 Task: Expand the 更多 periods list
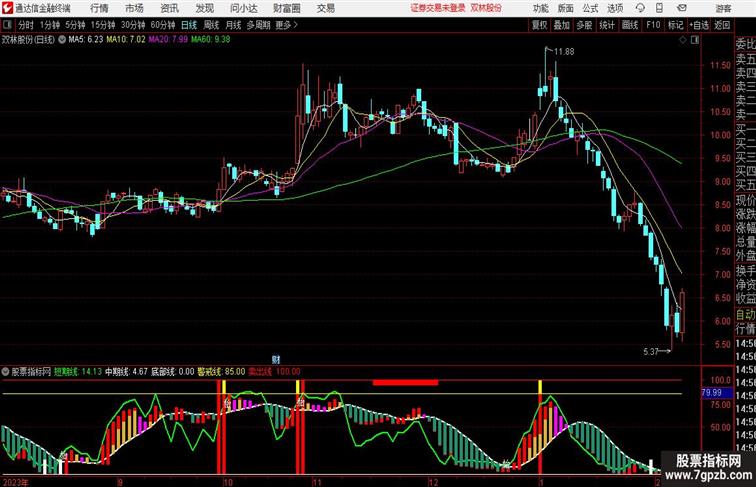click(286, 25)
